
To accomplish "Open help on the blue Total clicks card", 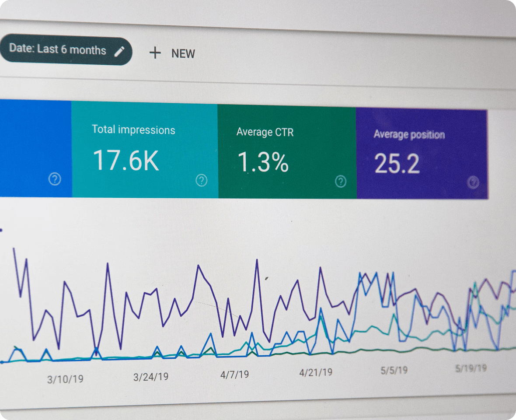I will (54, 179).
